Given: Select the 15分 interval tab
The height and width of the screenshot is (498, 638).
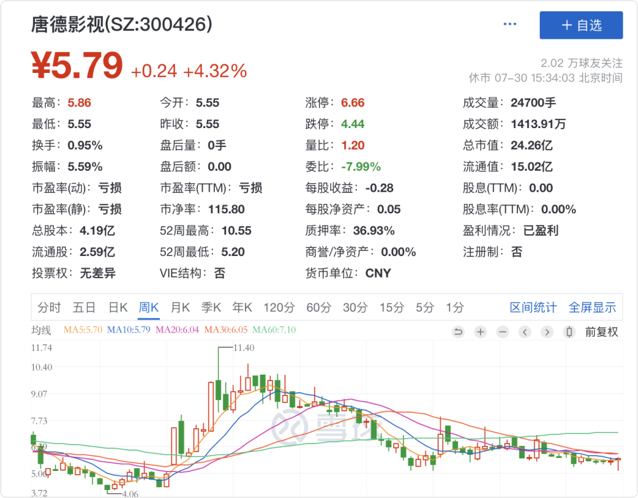Looking at the screenshot, I should click(392, 308).
